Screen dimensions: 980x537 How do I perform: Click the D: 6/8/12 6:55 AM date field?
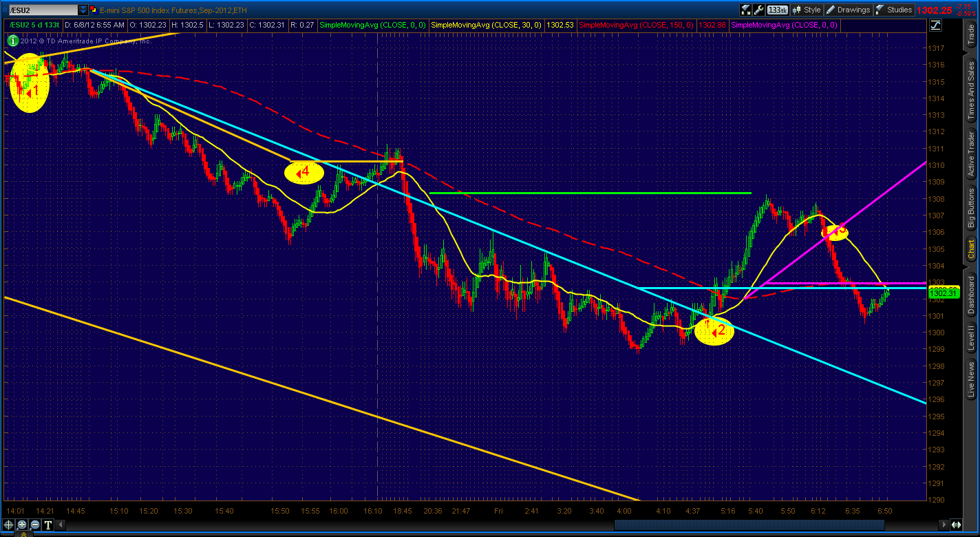tap(95, 25)
